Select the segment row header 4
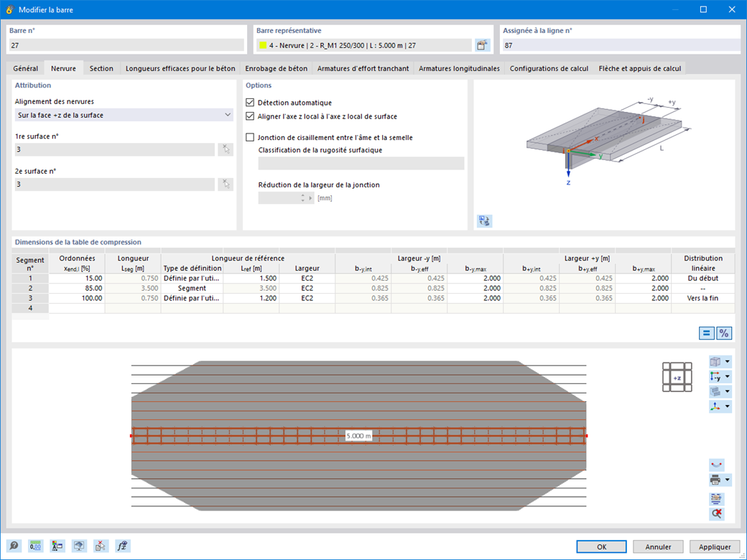747x560 pixels. 30,308
